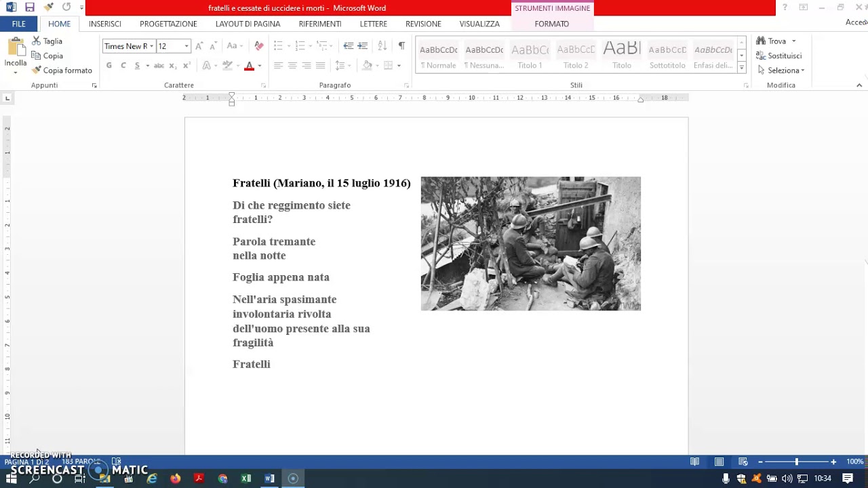Start a bulleted list
Viewport: 868px width, 488px height.
pos(278,46)
